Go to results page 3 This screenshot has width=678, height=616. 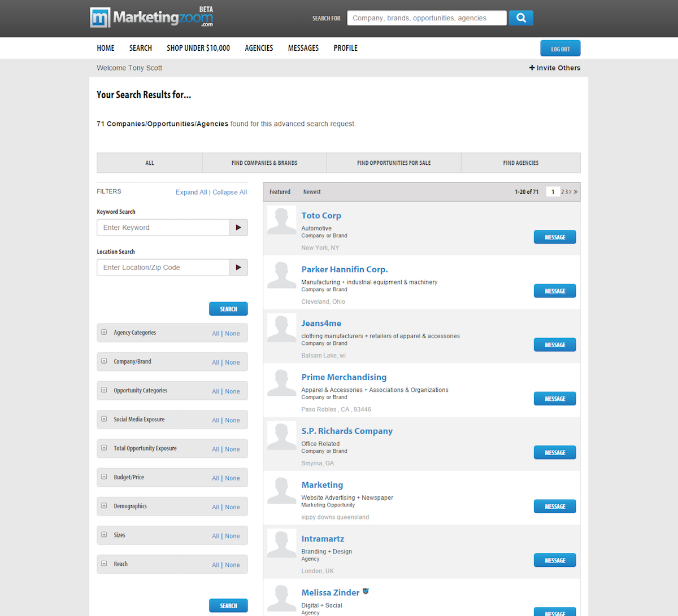pos(566,192)
